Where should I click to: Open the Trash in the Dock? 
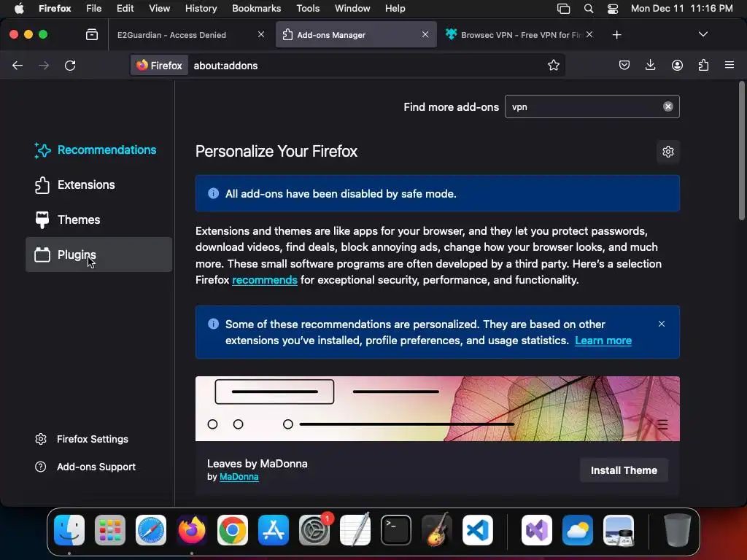[677, 530]
